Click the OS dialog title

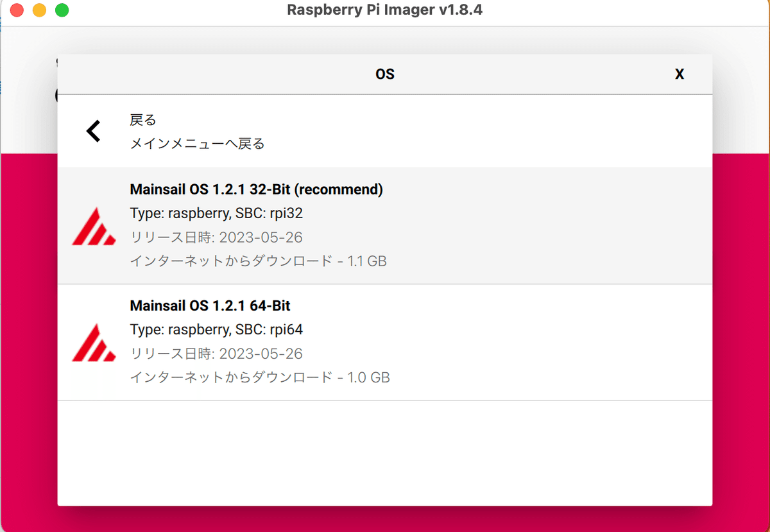[x=385, y=74]
